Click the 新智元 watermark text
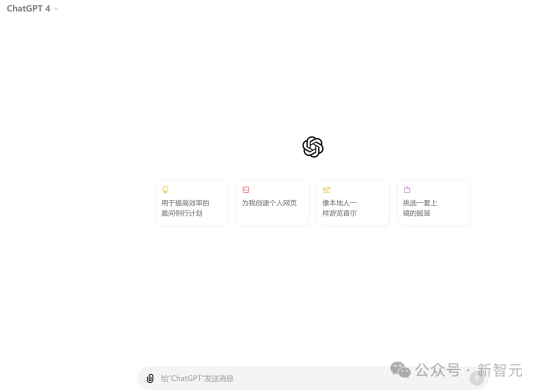 (499, 370)
